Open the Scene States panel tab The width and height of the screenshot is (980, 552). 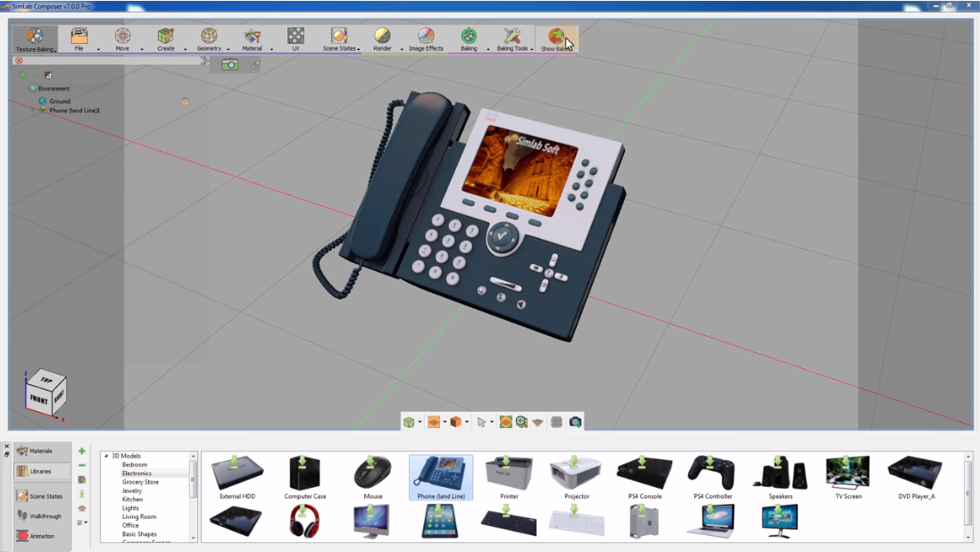[x=40, y=496]
